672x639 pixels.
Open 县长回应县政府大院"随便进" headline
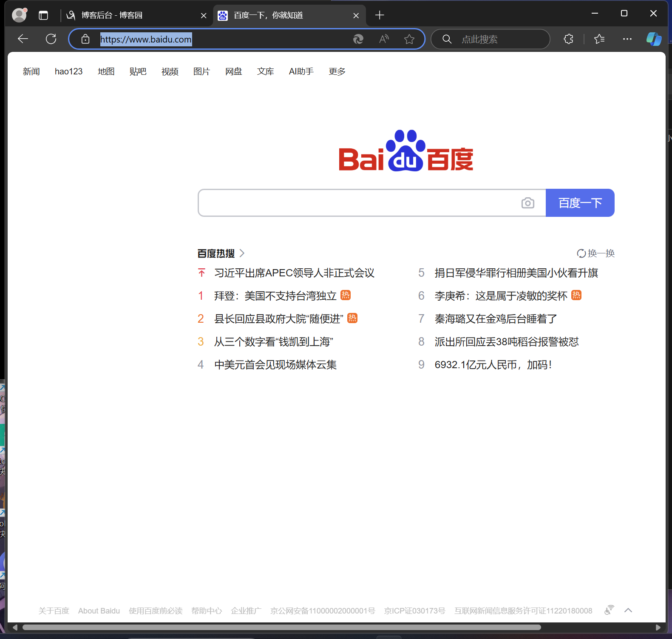pyautogui.click(x=279, y=319)
